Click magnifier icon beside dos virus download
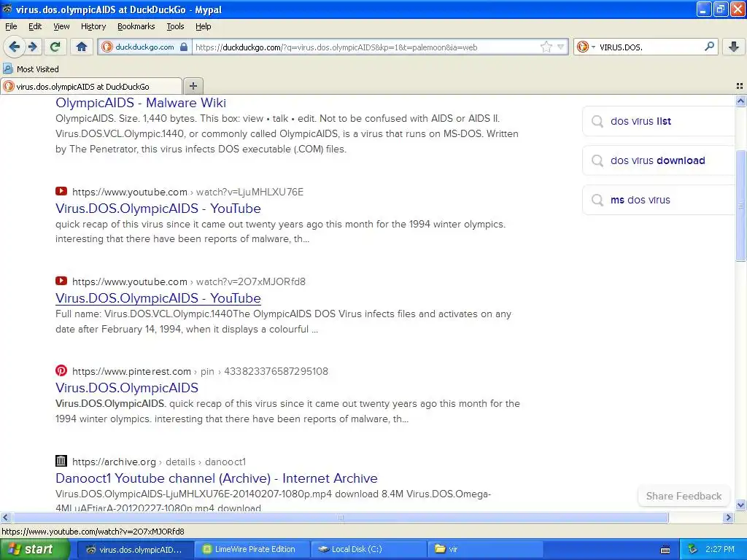Image resolution: width=747 pixels, height=560 pixels. 597,161
